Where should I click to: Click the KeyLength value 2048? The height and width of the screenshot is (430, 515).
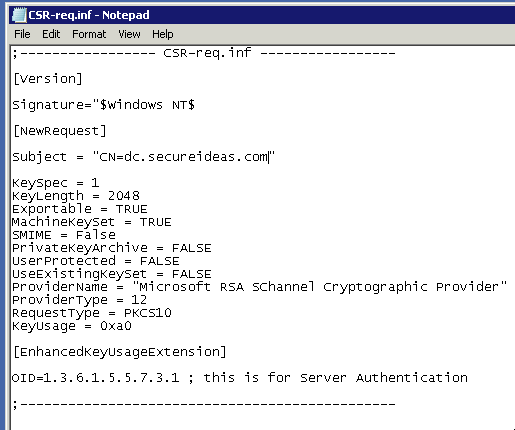point(124,196)
